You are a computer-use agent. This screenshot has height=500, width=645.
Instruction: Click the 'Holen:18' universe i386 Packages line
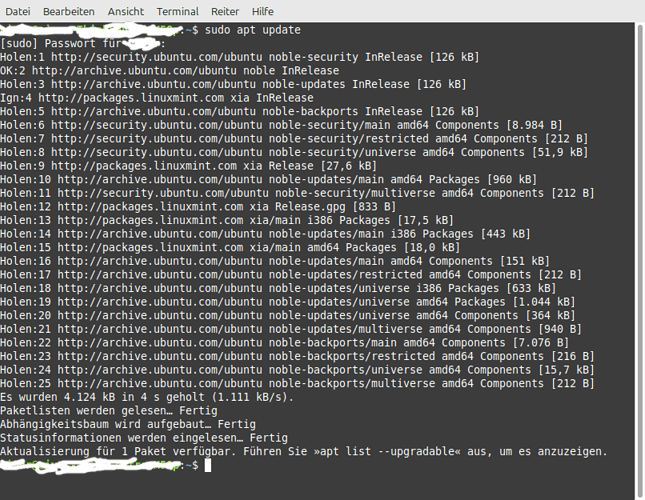tap(278, 288)
